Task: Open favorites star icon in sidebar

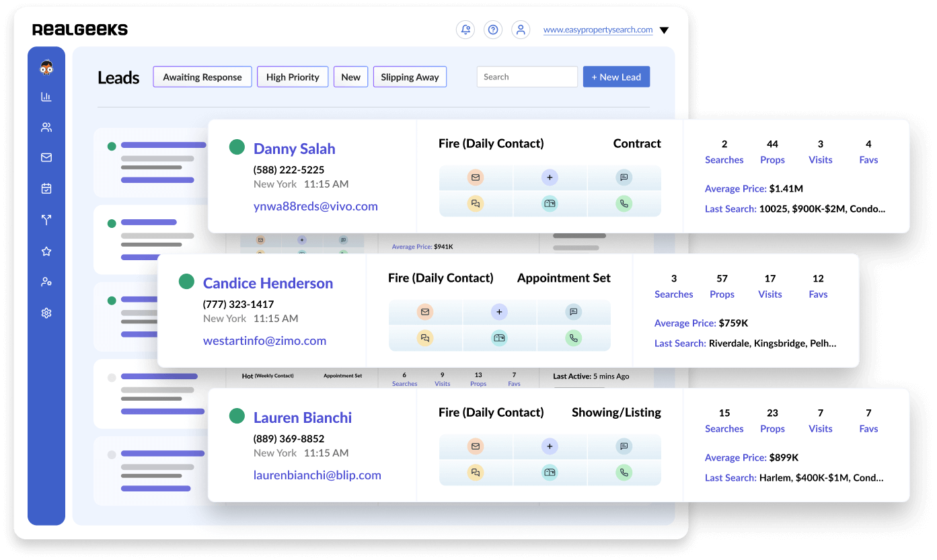Action: pos(46,251)
